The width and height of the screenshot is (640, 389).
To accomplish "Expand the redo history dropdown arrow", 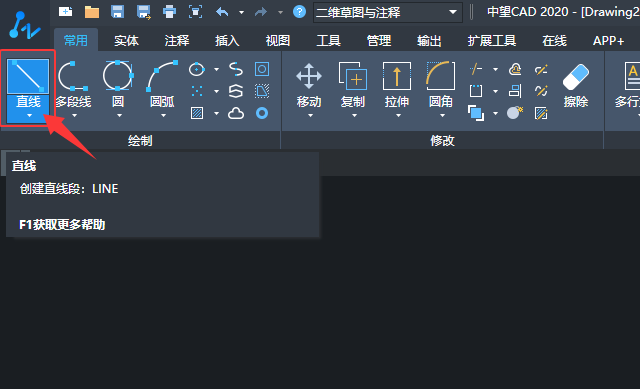I will (x=280, y=12).
